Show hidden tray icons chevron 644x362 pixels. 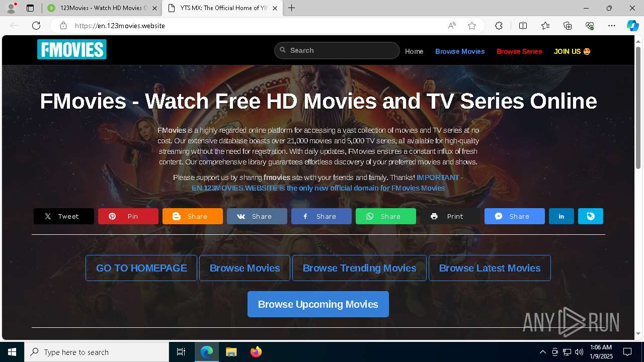pos(542,352)
